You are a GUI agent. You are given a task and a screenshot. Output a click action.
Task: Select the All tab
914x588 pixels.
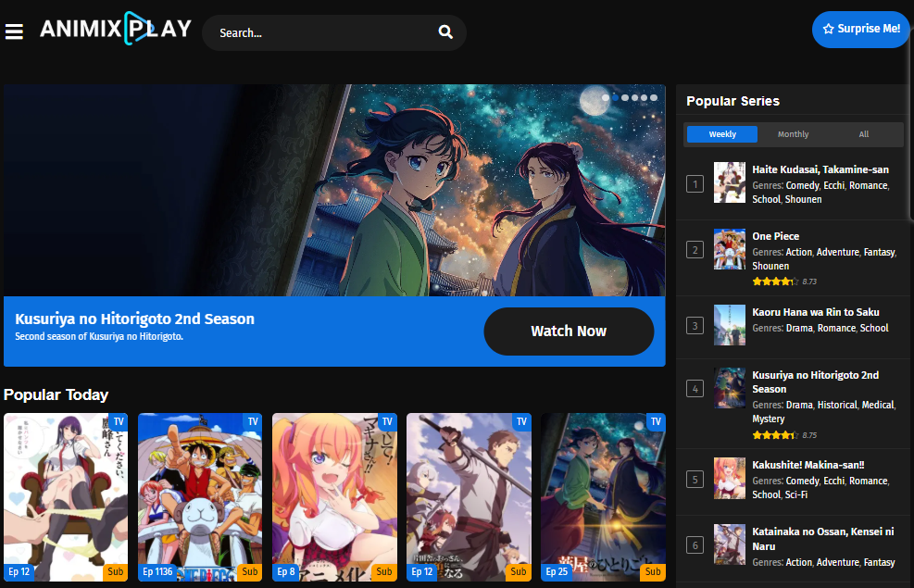[x=863, y=134]
